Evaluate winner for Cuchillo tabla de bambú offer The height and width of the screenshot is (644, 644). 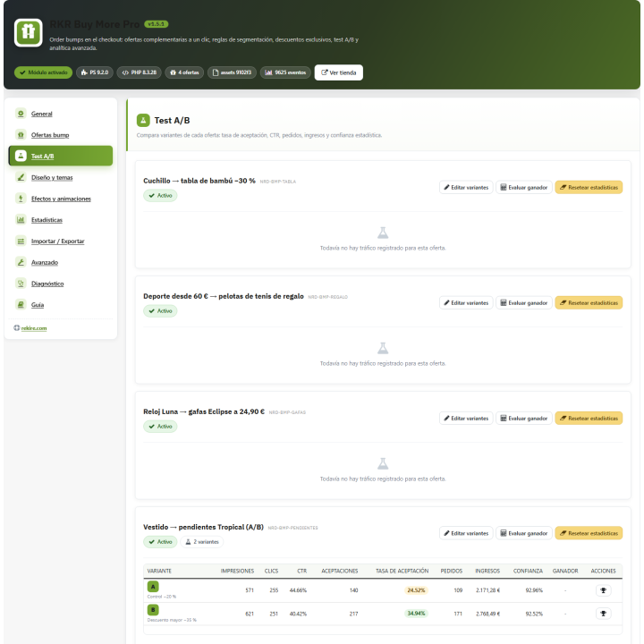coord(523,187)
